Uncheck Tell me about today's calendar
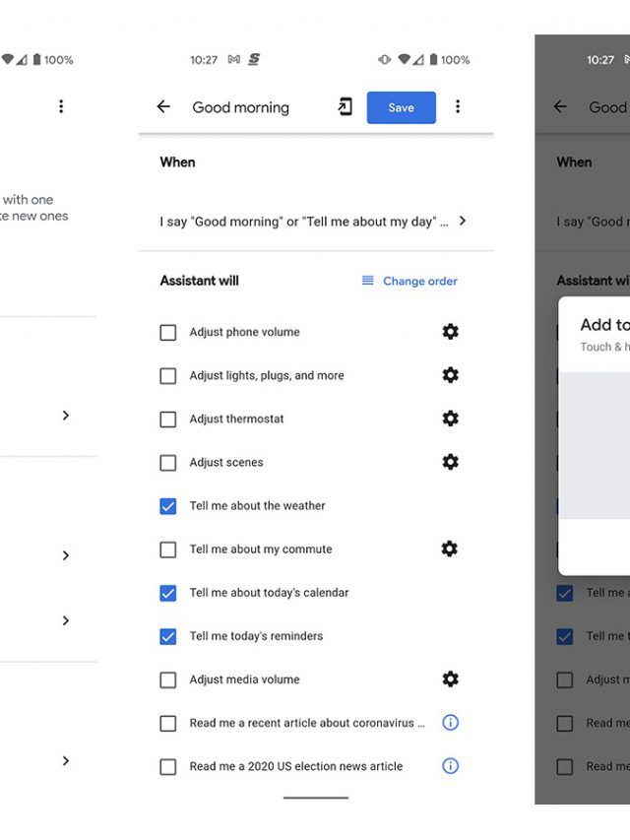 (168, 593)
